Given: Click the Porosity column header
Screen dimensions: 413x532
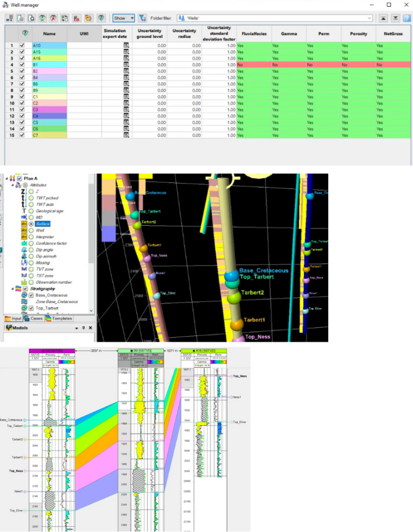Looking at the screenshot, I should click(x=358, y=34).
